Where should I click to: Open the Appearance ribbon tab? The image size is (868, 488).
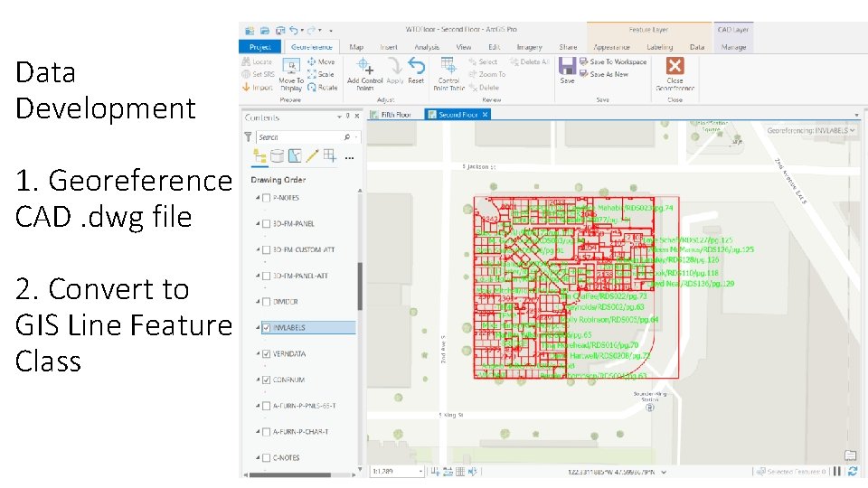[x=611, y=47]
